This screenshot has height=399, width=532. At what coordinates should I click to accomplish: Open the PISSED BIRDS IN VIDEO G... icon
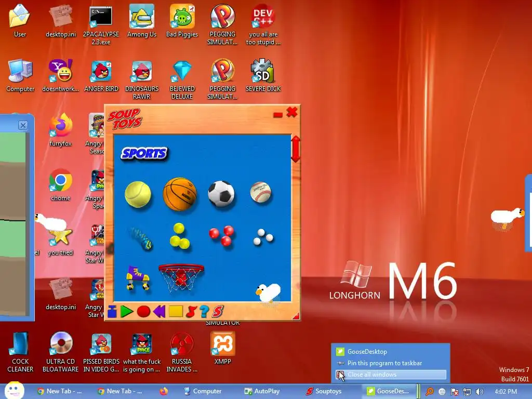pos(101,352)
